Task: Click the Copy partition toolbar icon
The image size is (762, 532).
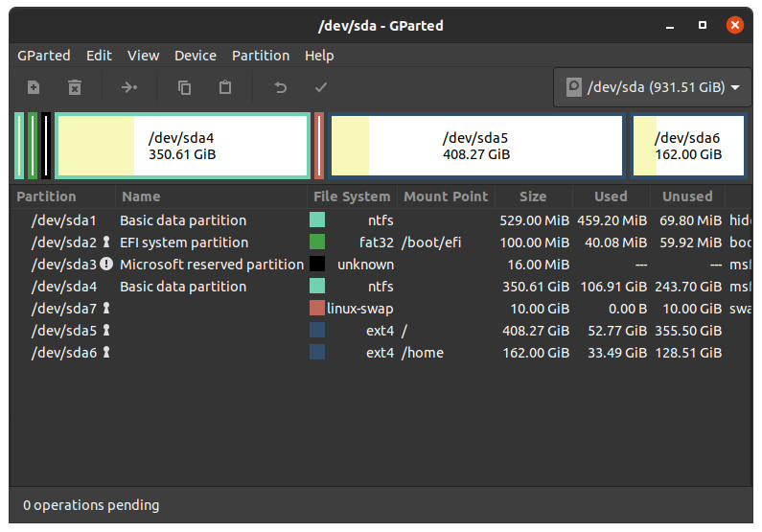Action: click(185, 87)
